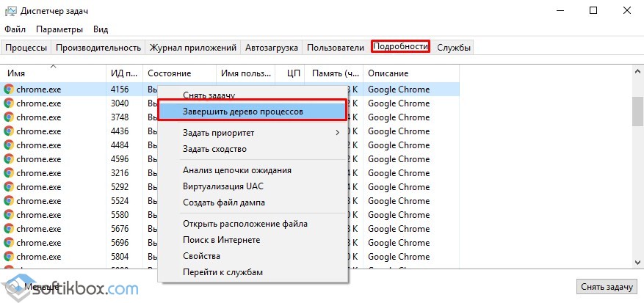Click the Chrome icon for process 5580
Viewport: 644px width, 303px height.
[9, 215]
